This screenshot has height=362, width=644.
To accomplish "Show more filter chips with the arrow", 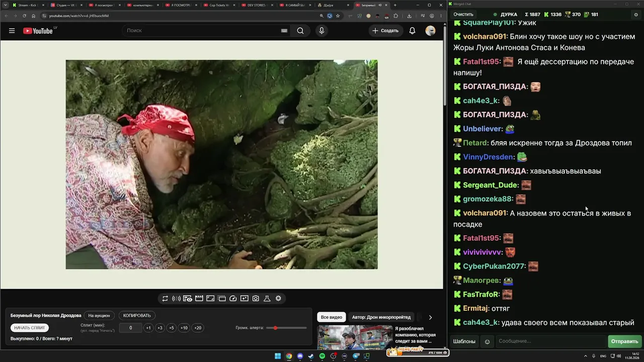I will [x=430, y=317].
